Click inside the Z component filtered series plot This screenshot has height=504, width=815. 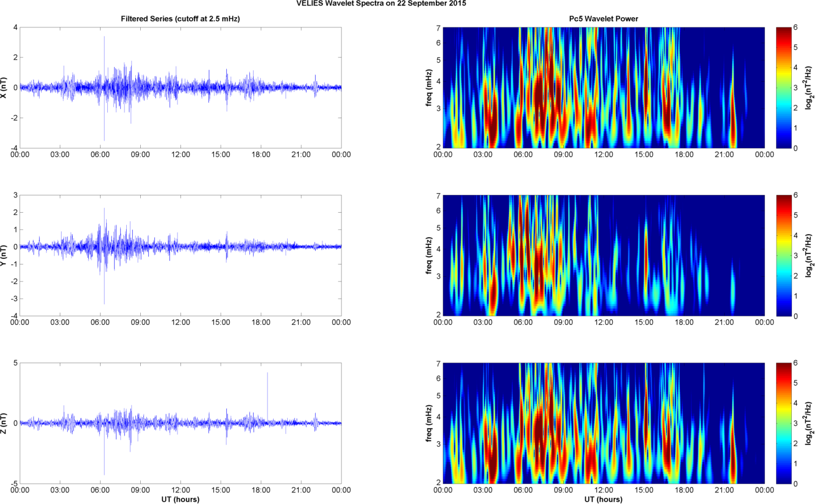click(x=180, y=422)
